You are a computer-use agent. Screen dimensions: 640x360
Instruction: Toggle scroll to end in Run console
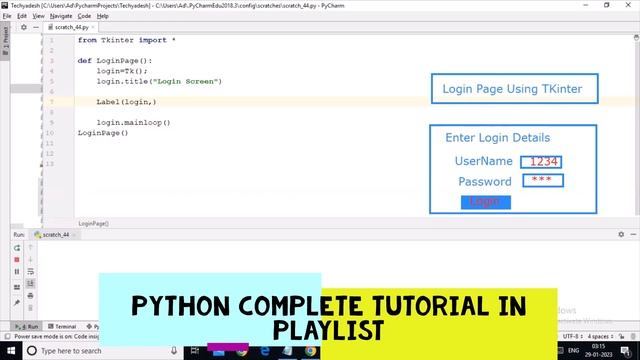point(30,283)
